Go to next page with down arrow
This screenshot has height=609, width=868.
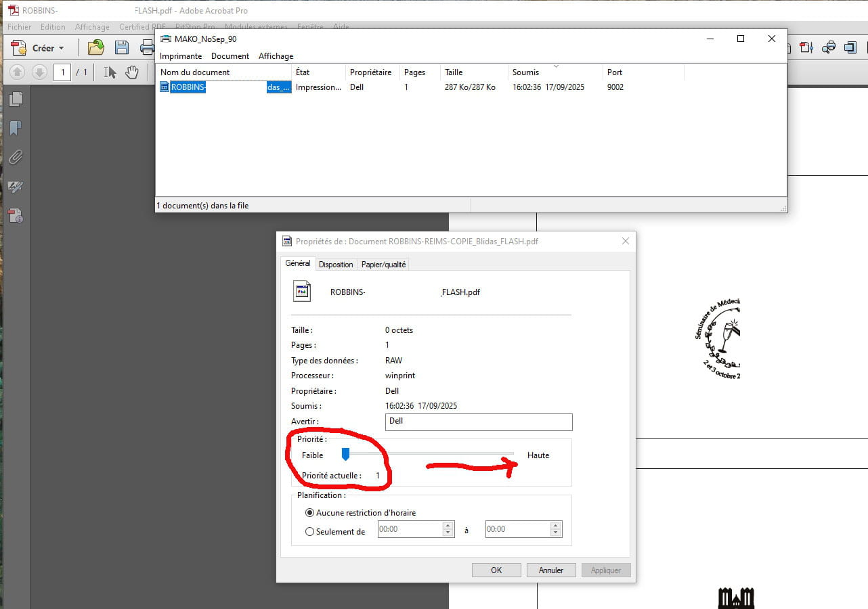click(x=39, y=72)
